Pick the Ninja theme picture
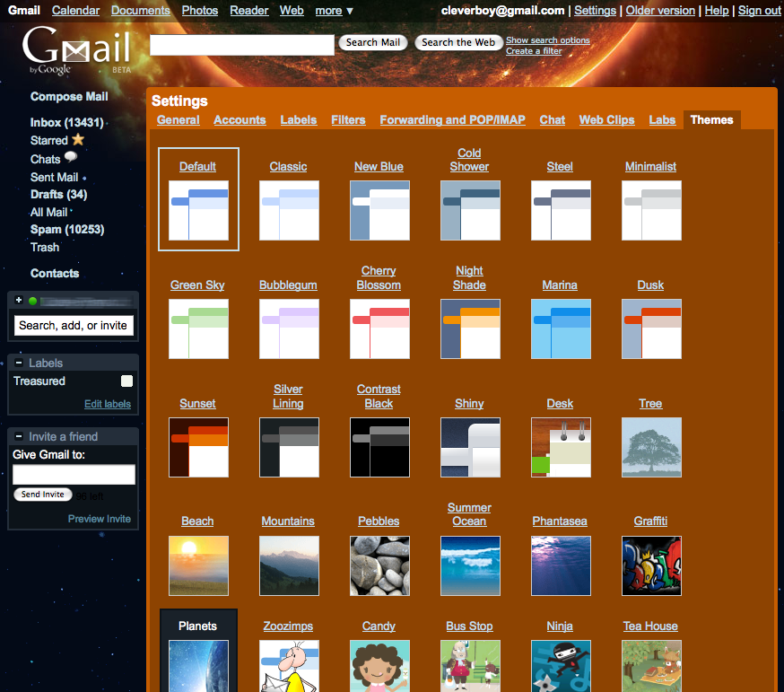784x692 pixels. click(561, 666)
